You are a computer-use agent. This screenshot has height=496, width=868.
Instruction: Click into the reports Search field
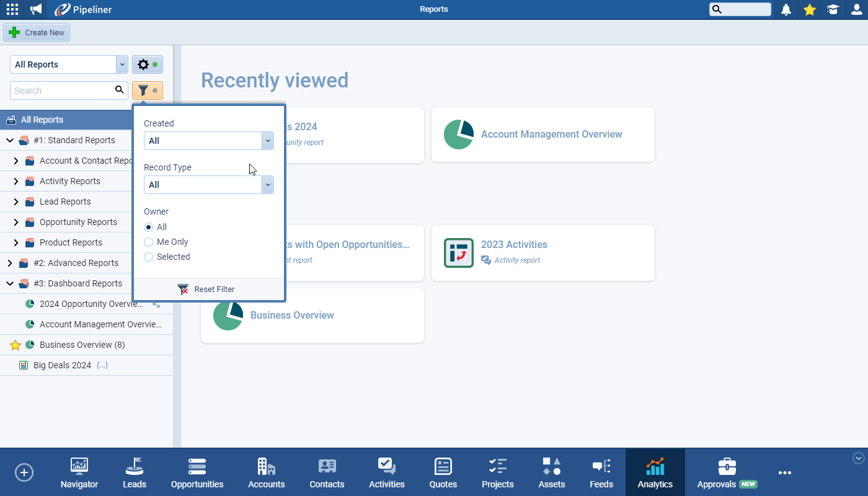62,91
